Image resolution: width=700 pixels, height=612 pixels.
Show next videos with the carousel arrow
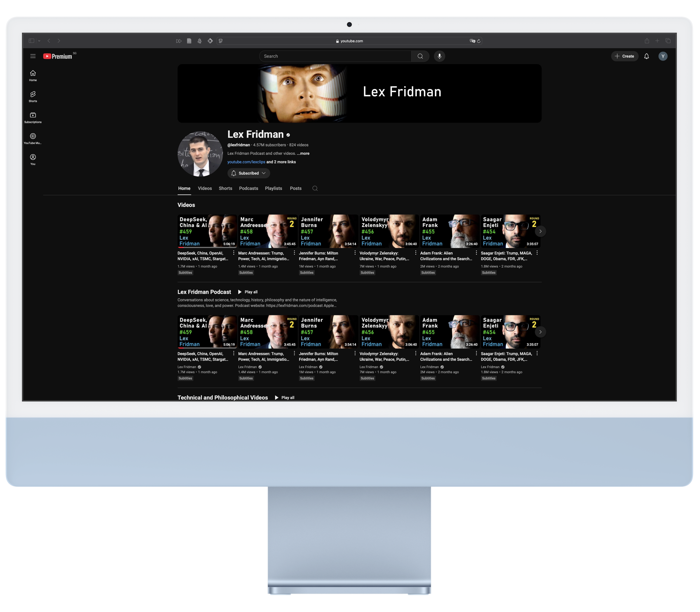click(x=540, y=231)
